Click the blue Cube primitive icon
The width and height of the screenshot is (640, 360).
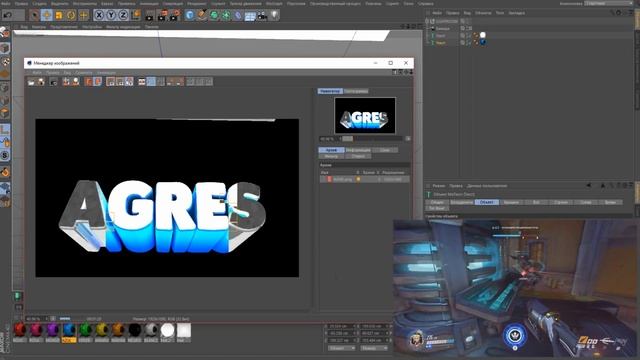190,15
